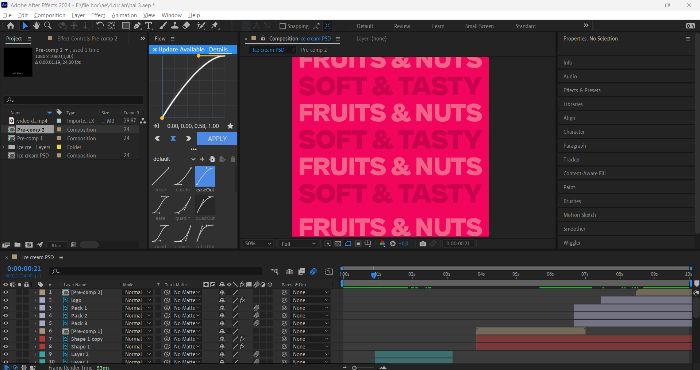The height and width of the screenshot is (370, 700).
Task: Select the Puppet Pin tool
Action: click(x=214, y=26)
